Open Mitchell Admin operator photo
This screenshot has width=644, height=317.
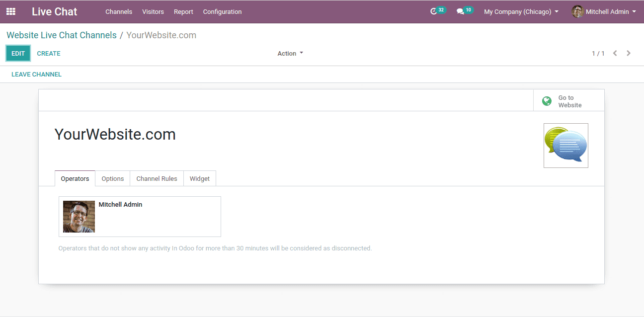(x=79, y=217)
